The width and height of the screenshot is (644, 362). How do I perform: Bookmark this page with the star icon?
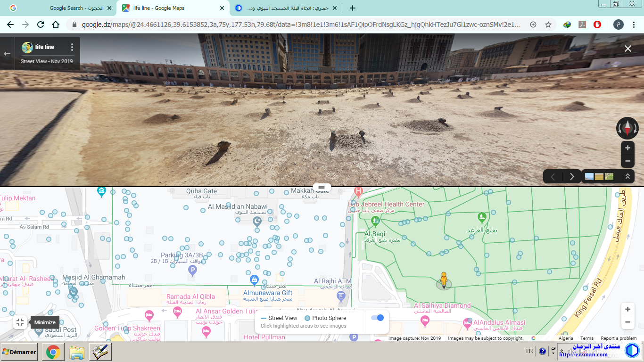(548, 25)
